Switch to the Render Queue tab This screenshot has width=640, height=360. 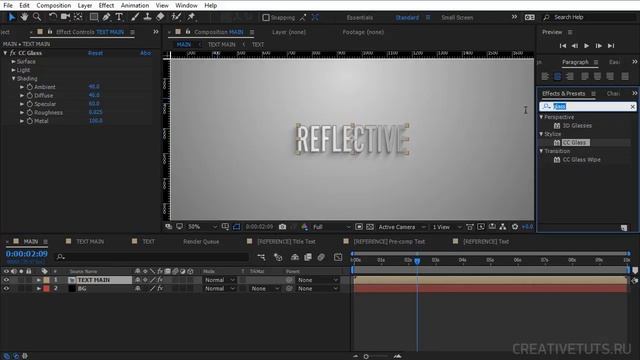pyautogui.click(x=201, y=242)
